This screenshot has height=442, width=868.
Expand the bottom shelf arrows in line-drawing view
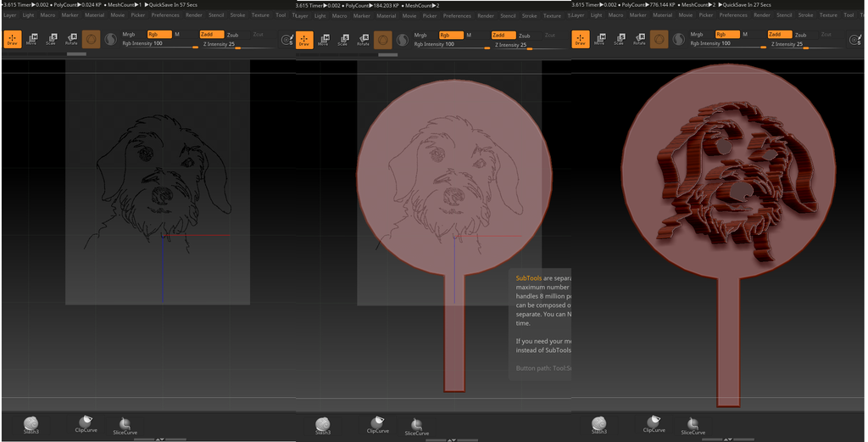pyautogui.click(x=160, y=439)
